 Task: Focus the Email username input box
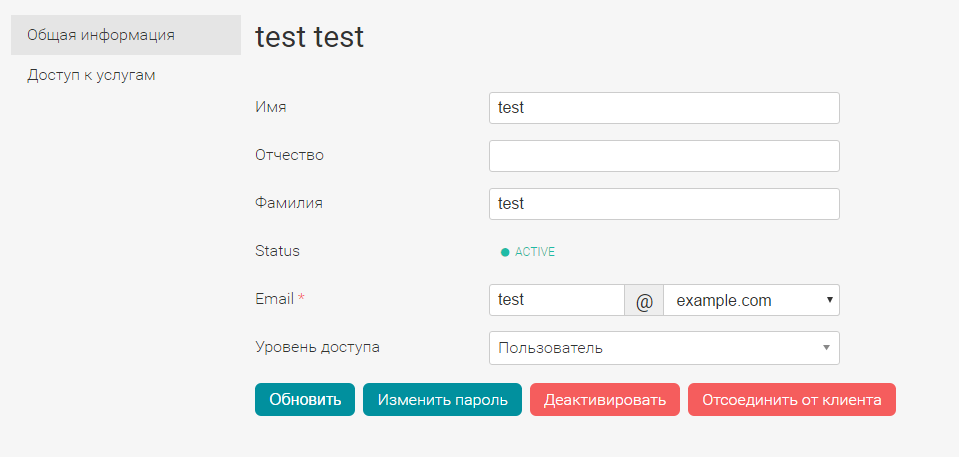point(556,300)
